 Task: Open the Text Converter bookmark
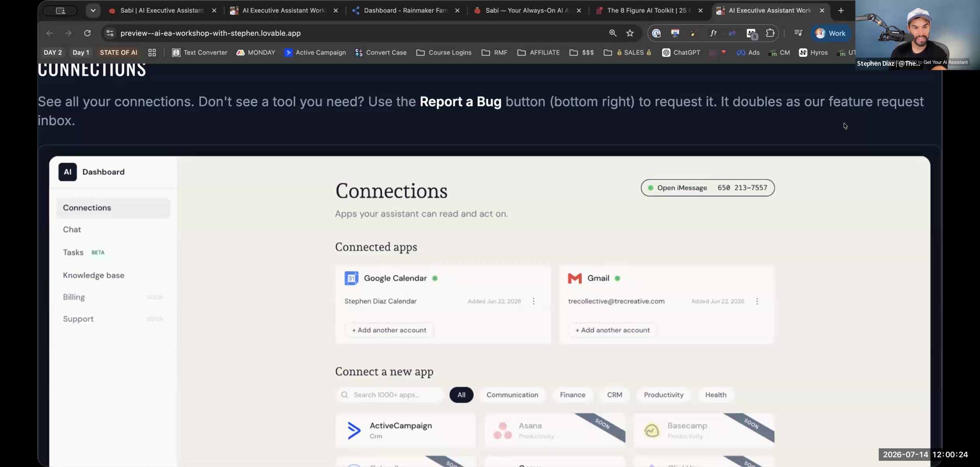pos(200,53)
